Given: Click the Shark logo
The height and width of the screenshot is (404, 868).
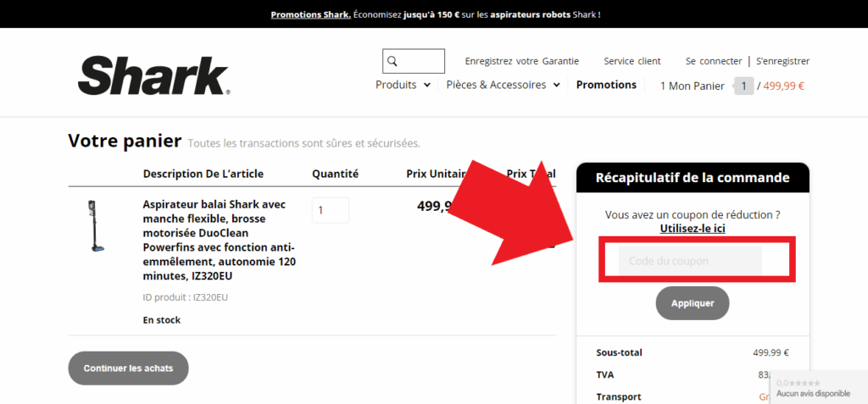Looking at the screenshot, I should (x=154, y=76).
